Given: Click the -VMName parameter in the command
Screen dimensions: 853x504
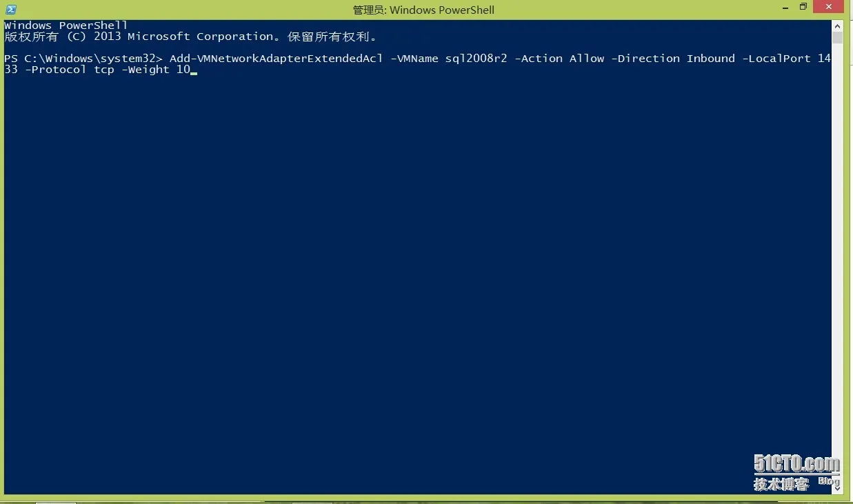Looking at the screenshot, I should pyautogui.click(x=414, y=59).
